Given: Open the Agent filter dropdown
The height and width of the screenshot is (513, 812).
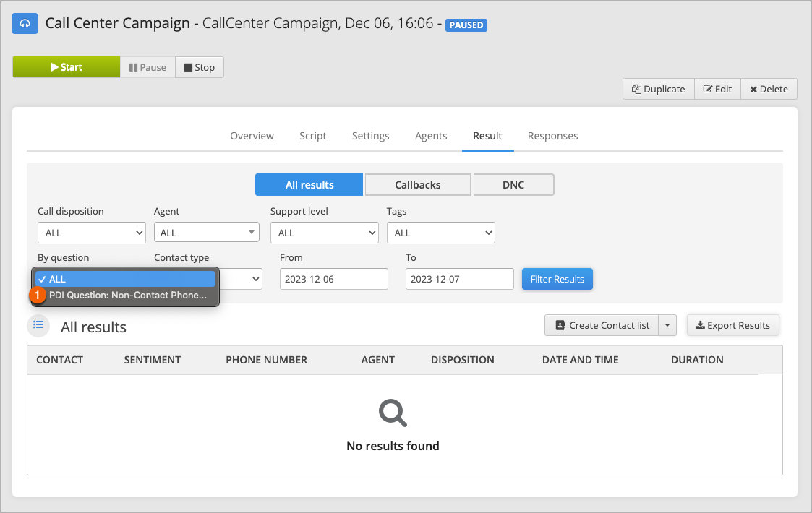Looking at the screenshot, I should (x=208, y=233).
